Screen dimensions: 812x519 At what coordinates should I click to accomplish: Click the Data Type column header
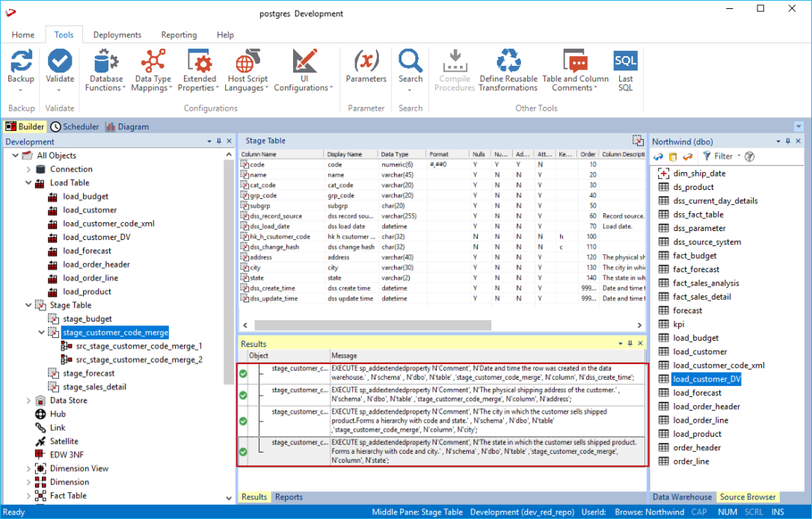click(x=394, y=154)
